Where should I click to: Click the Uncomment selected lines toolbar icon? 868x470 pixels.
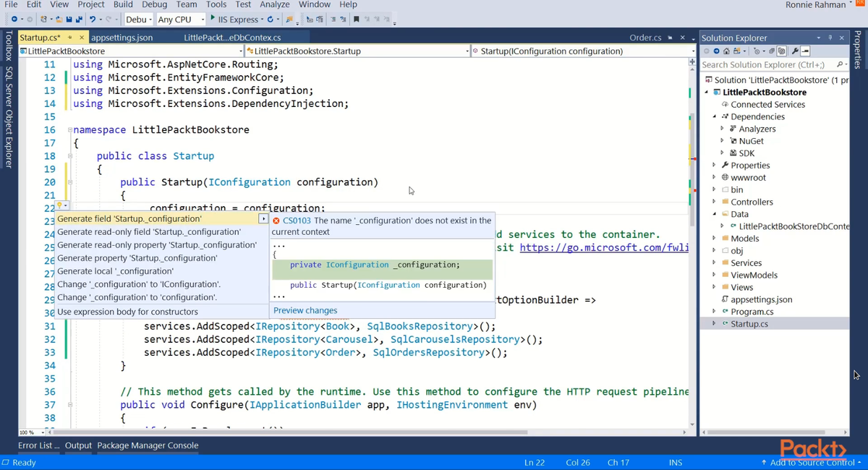coord(343,19)
